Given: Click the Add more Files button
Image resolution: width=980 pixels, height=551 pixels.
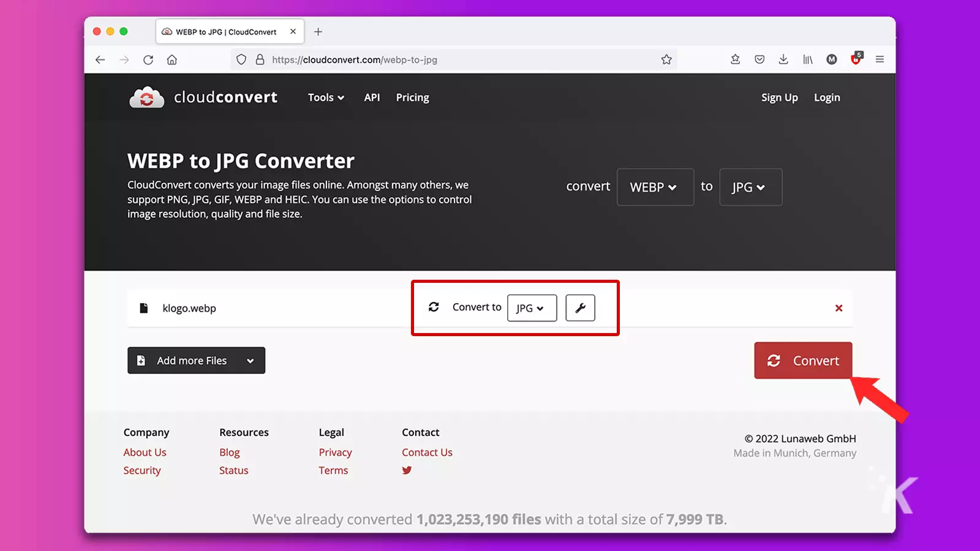Looking at the screenshot, I should point(196,361).
